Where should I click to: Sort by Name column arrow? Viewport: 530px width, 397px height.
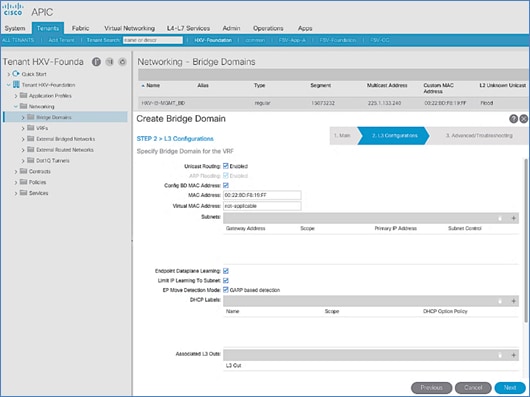[143, 86]
